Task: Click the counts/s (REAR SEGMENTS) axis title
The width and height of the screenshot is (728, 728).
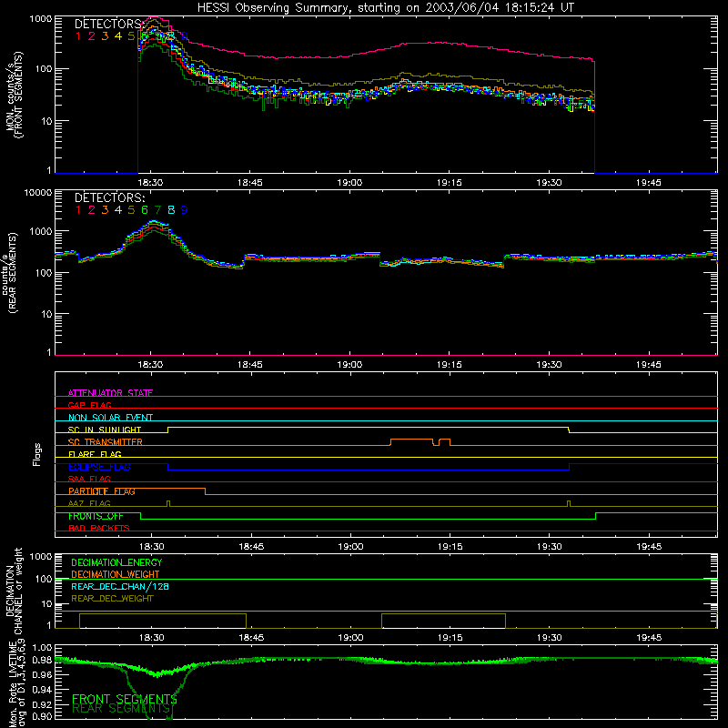Action: pos(10,272)
